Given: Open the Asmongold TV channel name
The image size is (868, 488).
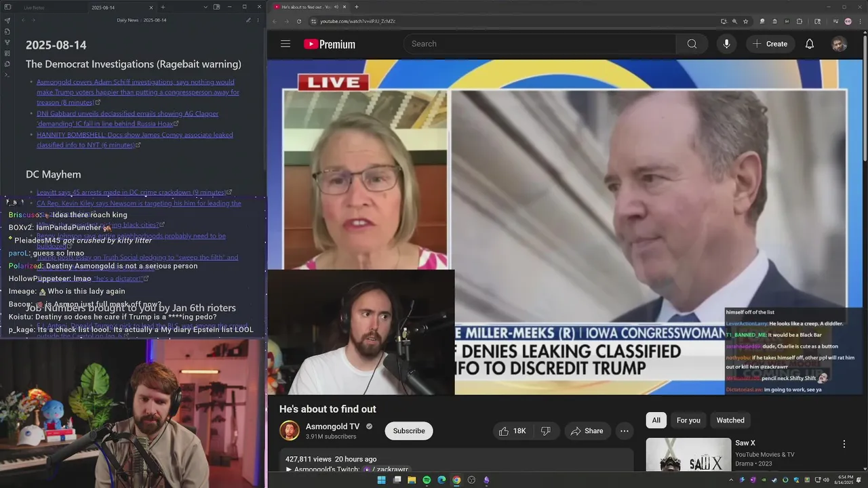Looking at the screenshot, I should pyautogui.click(x=332, y=426).
